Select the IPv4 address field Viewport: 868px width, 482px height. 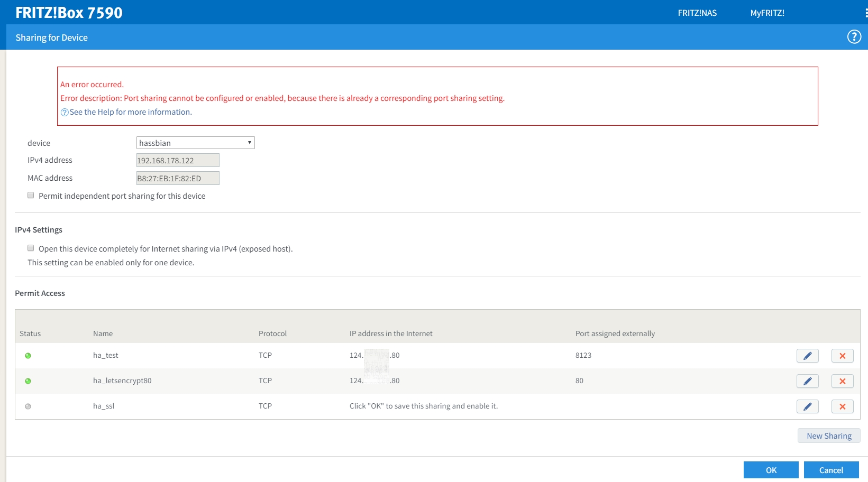(178, 160)
